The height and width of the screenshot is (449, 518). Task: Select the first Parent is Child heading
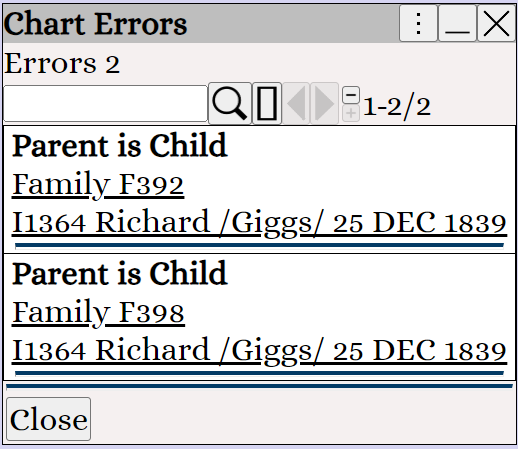click(120, 146)
